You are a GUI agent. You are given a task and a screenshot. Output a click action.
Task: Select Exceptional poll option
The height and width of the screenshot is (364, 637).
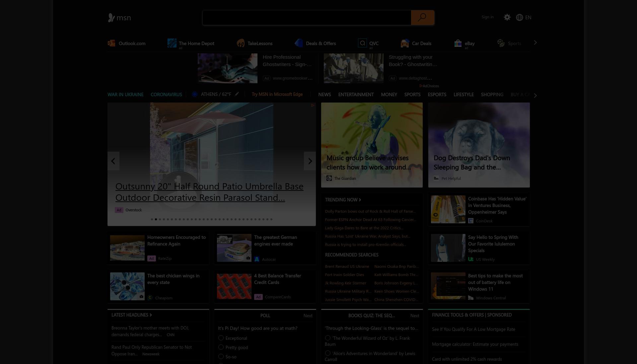[221, 338]
